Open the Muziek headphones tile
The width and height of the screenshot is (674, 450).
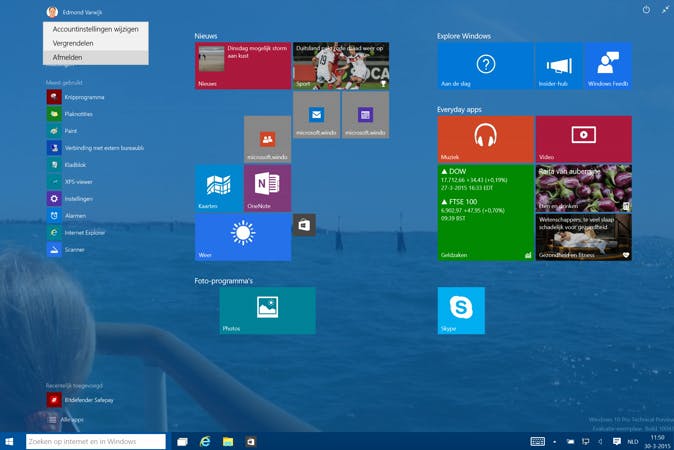click(x=485, y=138)
